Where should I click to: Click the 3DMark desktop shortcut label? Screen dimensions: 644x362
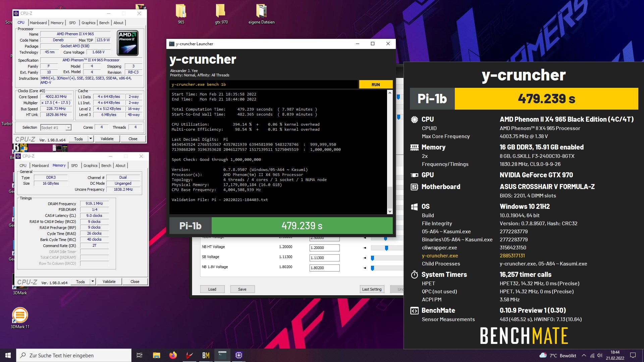click(x=20, y=293)
